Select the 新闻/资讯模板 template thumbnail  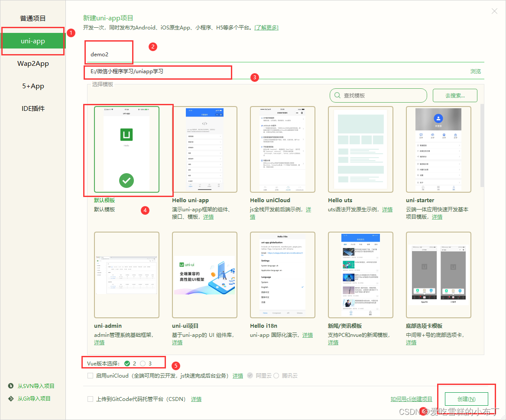(x=360, y=275)
